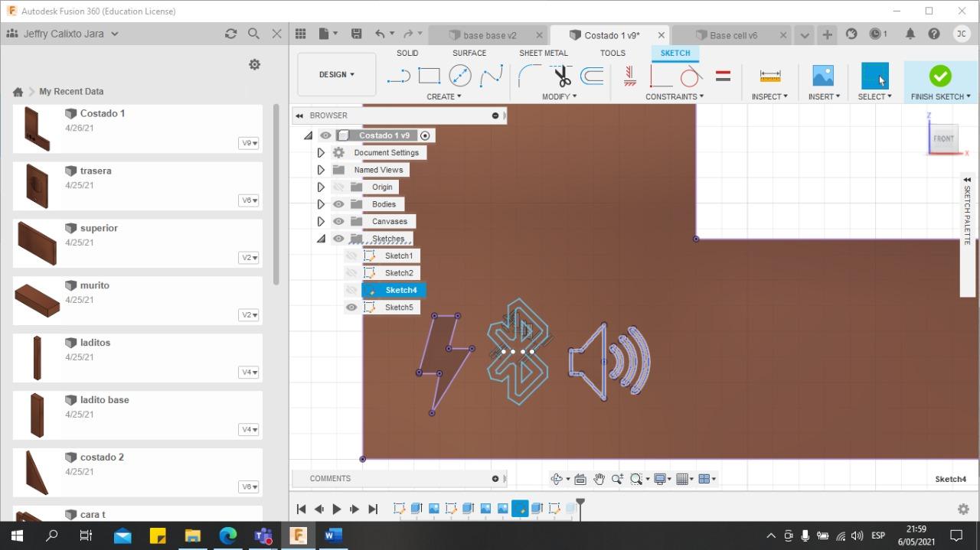Select the Line sketch tool

coord(398,76)
